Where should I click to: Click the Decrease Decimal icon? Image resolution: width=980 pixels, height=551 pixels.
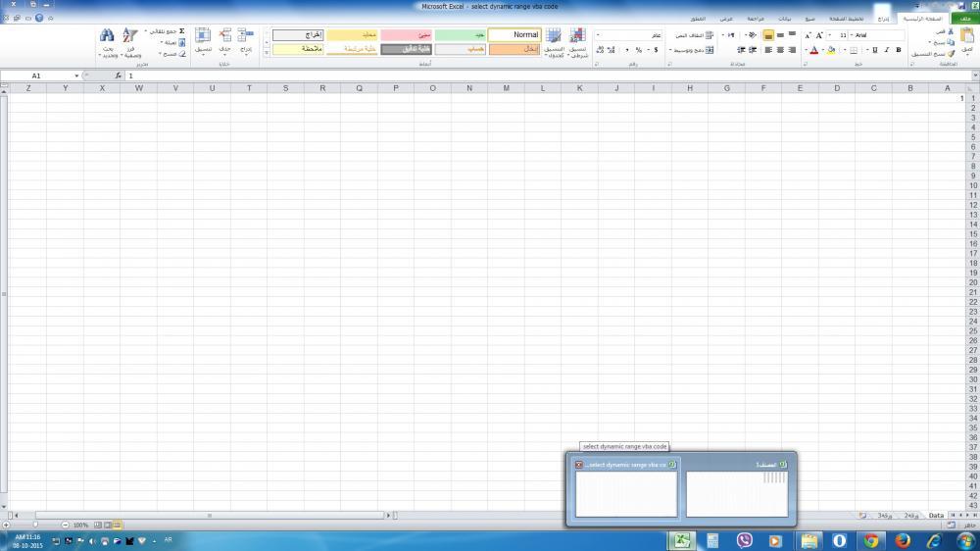[600, 50]
